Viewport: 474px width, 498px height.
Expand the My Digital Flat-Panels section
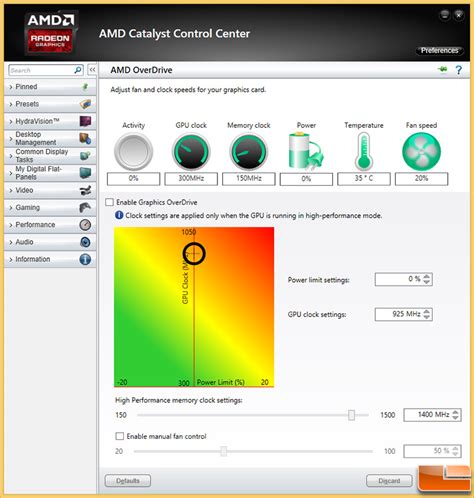coord(50,173)
